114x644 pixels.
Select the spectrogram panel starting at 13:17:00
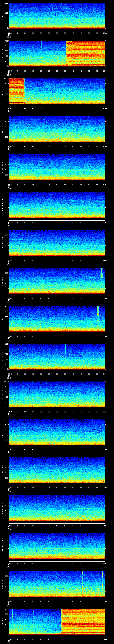(57, 129)
